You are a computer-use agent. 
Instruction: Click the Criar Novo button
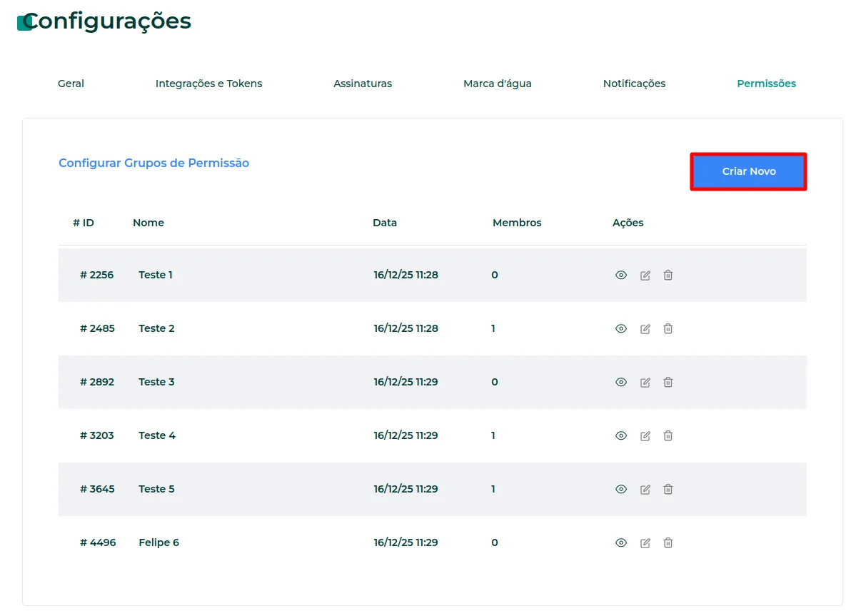[749, 171]
